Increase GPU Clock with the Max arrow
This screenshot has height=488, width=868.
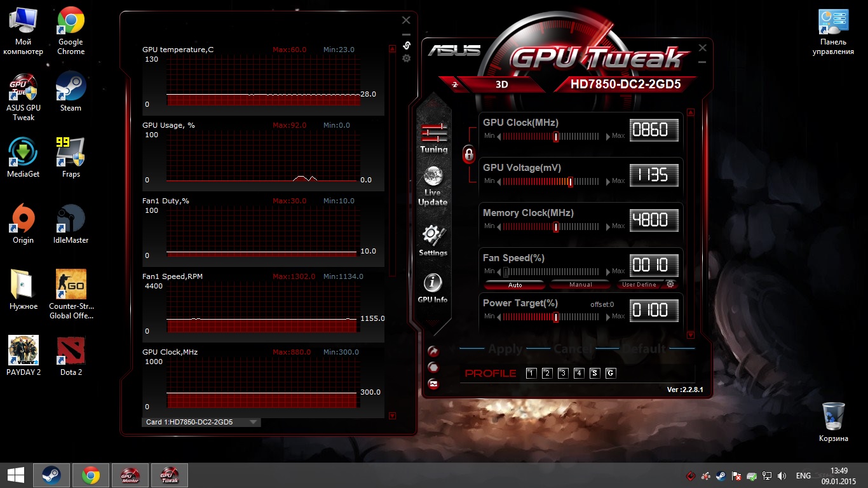(x=607, y=137)
